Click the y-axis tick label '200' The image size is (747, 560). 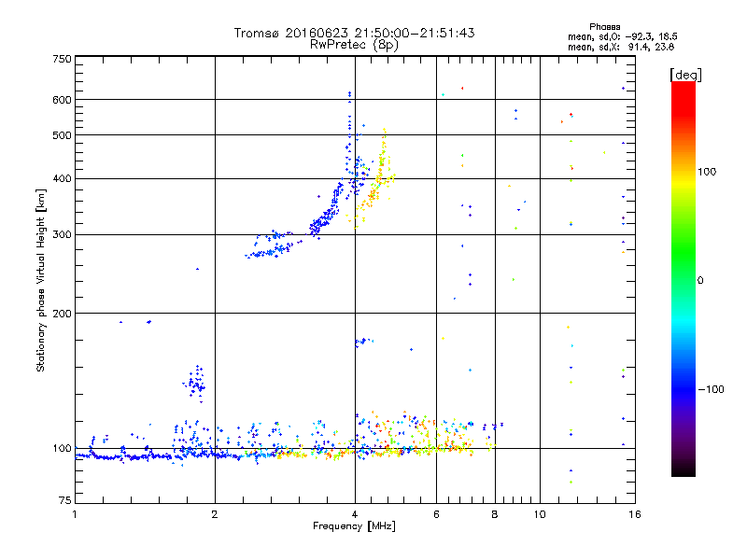pos(62,314)
